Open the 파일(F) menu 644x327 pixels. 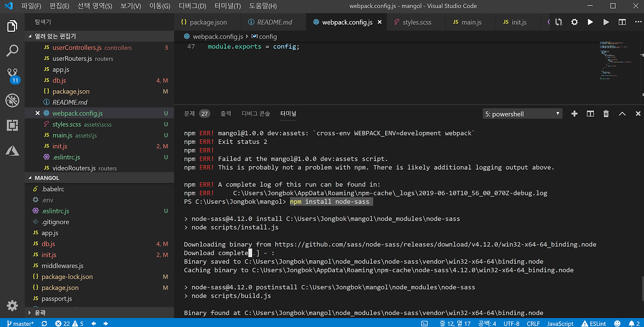click(x=31, y=6)
